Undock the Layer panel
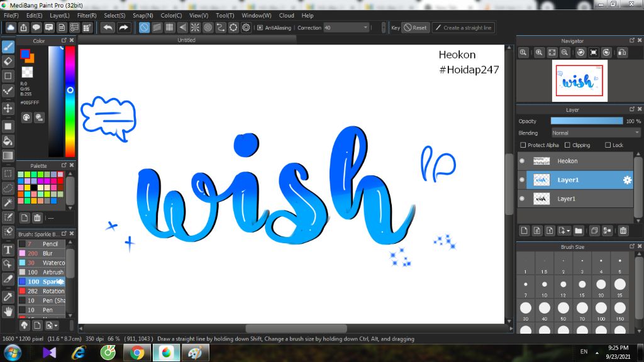644x362 pixels. pos(631,109)
